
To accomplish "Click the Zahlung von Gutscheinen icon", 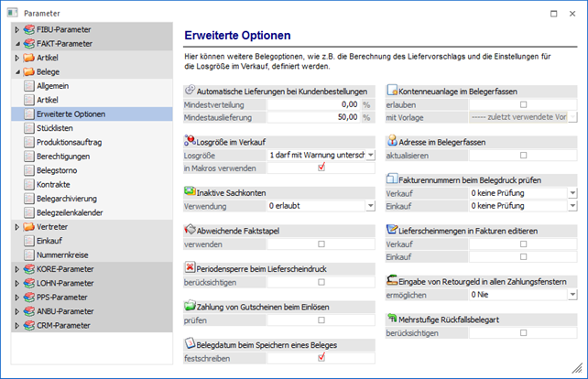I will click(190, 306).
